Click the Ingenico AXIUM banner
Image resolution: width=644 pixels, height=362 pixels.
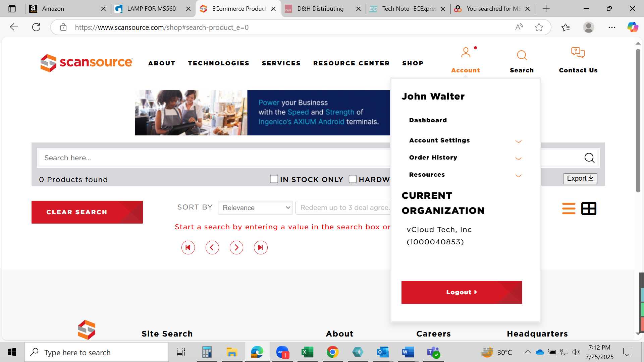[263, 113]
